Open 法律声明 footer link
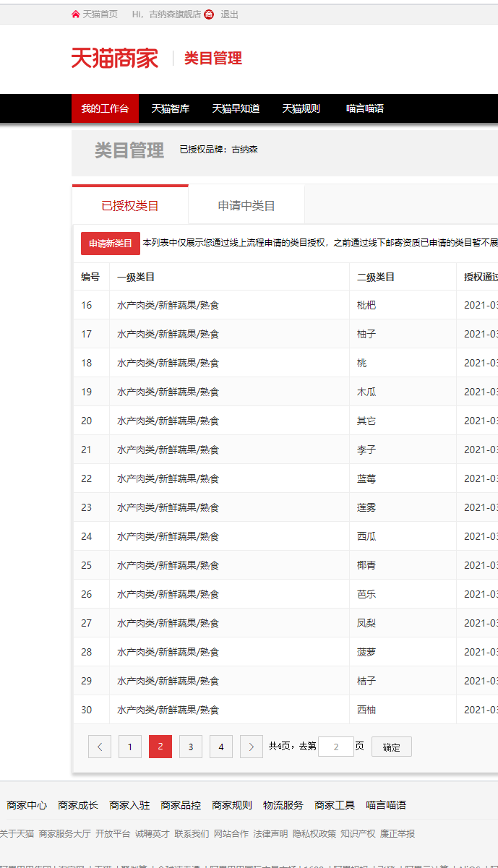This screenshot has width=498, height=868. [270, 833]
